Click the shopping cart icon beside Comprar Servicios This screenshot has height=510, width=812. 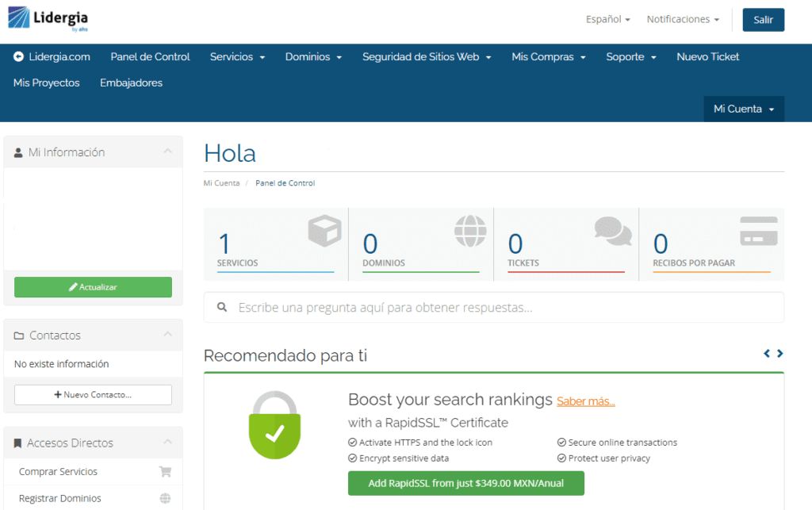click(x=165, y=472)
